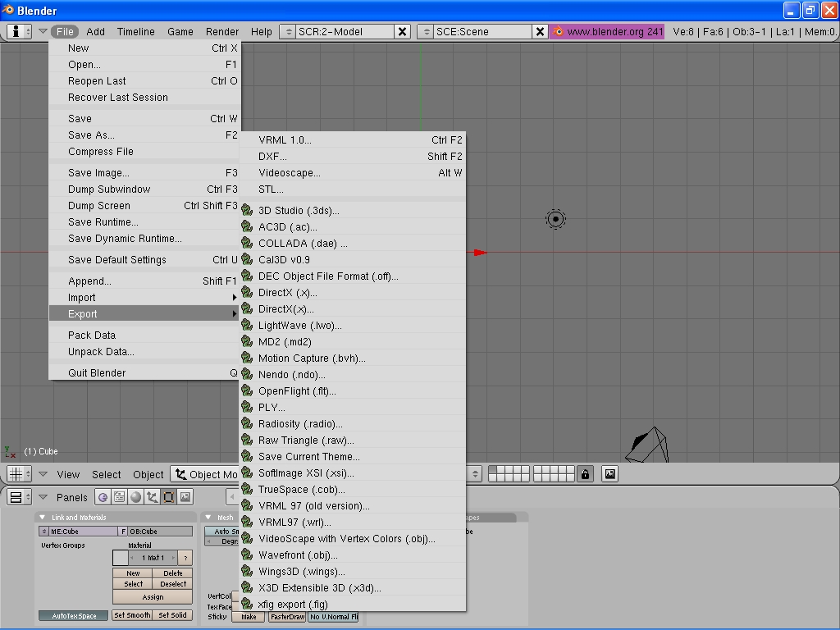Toggle the layer lock padlock button

585,474
